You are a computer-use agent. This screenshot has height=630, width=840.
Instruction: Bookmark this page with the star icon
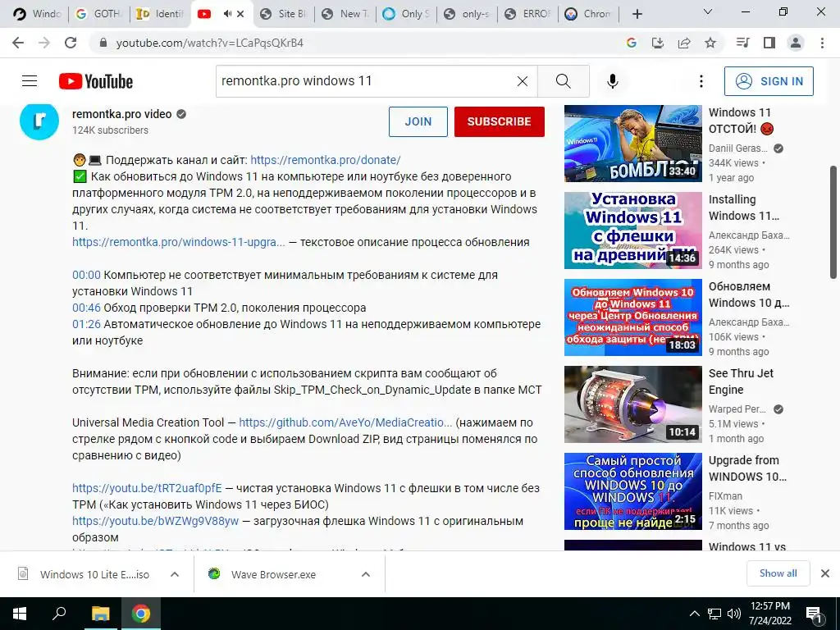click(x=710, y=43)
